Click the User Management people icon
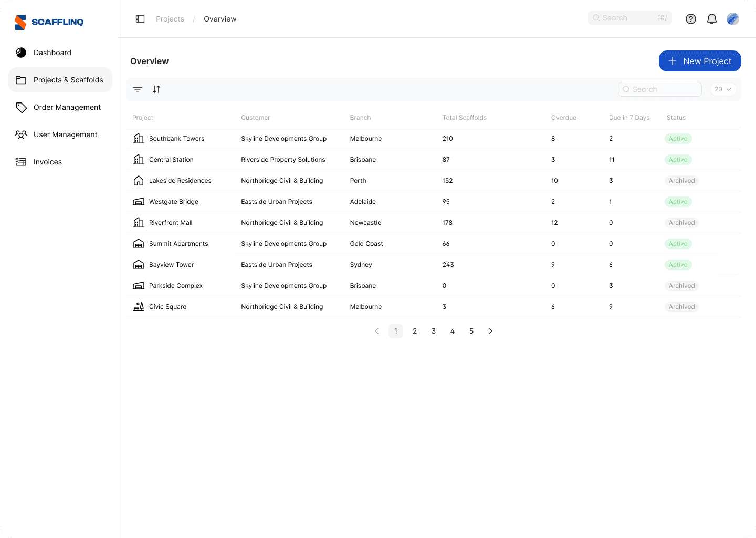This screenshot has width=756, height=538. [x=21, y=134]
